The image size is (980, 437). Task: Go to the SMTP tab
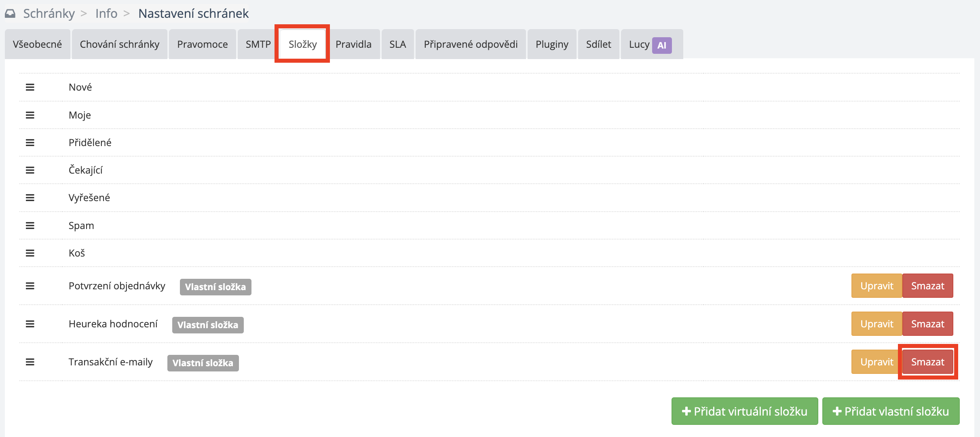[x=258, y=44]
